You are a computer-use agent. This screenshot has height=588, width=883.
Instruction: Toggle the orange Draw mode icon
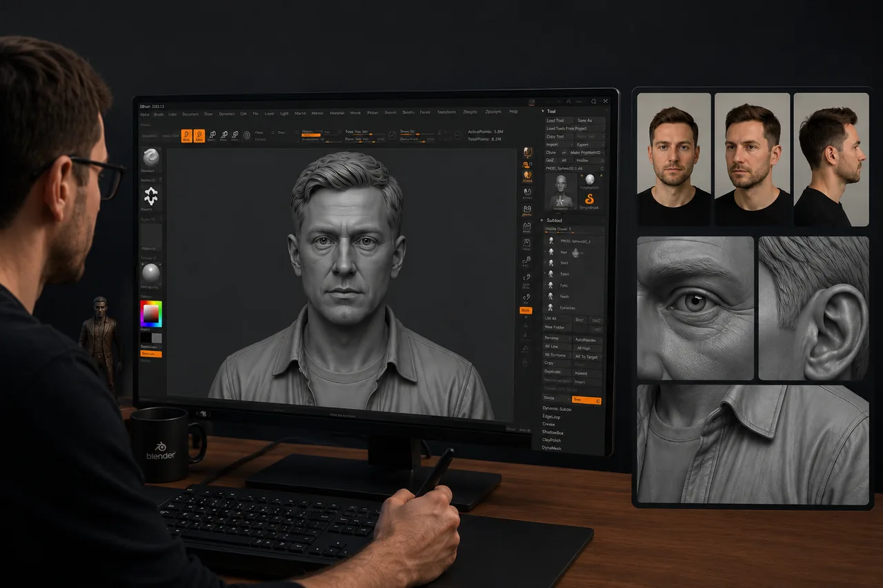[199, 136]
